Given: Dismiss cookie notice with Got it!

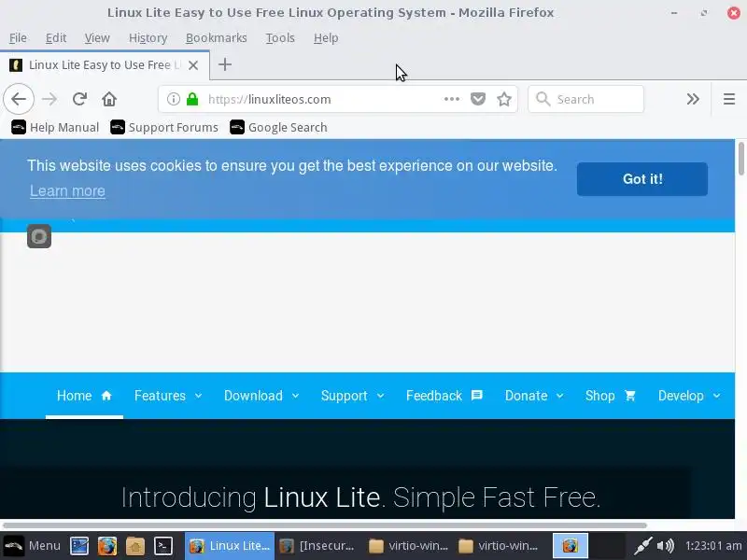Looking at the screenshot, I should coord(642,179).
